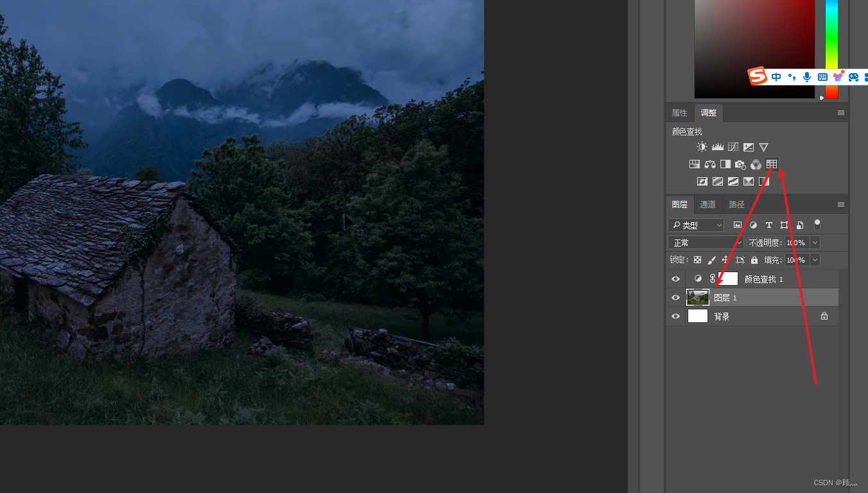Screen dimensions: 868x493
Task: Add a Levels adjustment from the histogram icon
Action: click(x=717, y=147)
